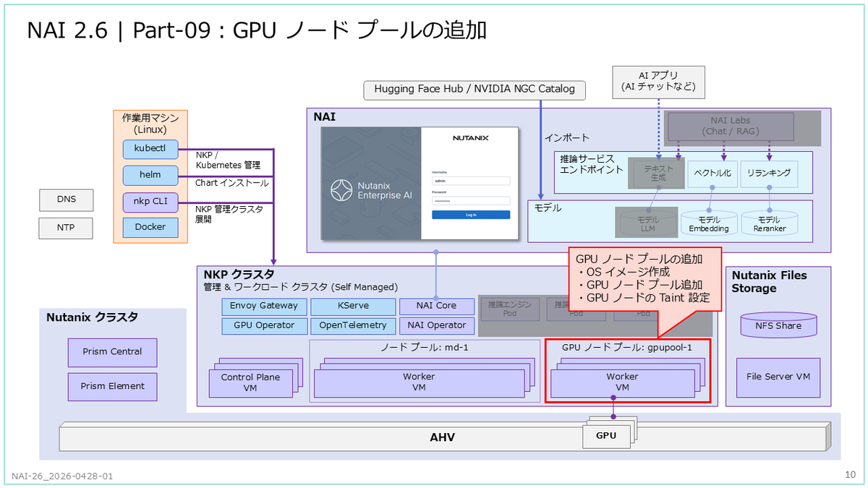Select the リランキング endpoint box
868x488 pixels.
click(x=769, y=174)
